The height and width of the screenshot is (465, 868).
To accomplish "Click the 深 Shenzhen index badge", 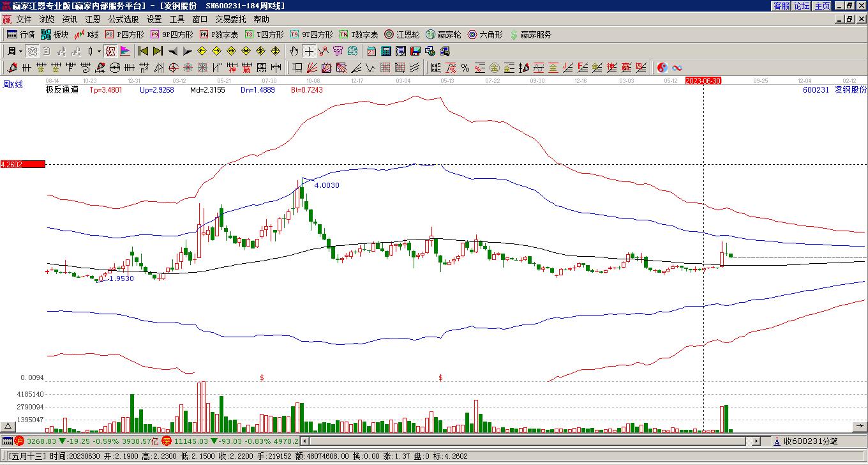I will [167, 441].
